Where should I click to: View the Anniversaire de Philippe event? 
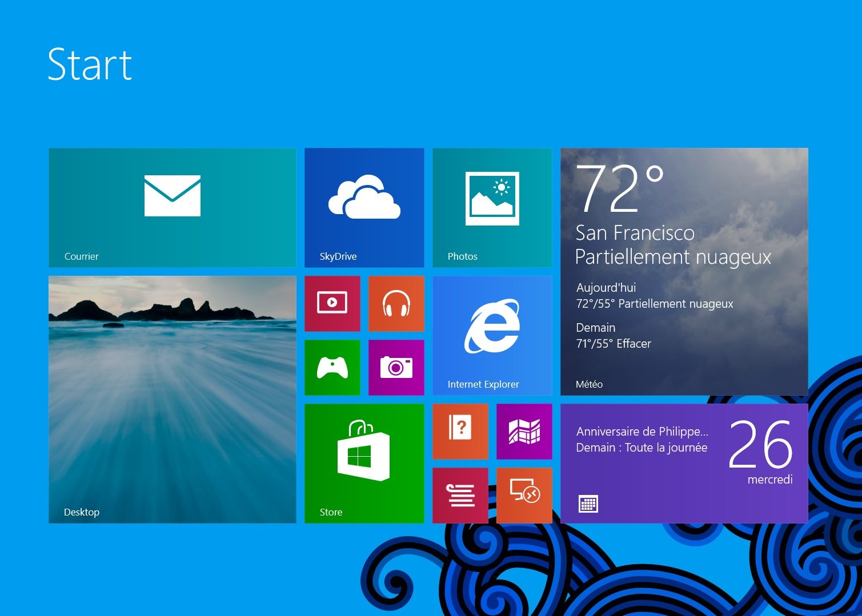coord(641,432)
